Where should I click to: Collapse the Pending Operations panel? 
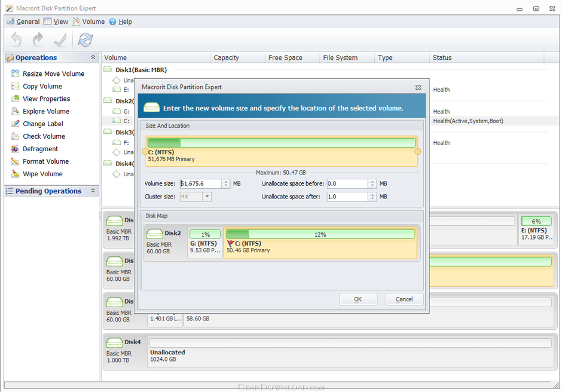pyautogui.click(x=93, y=191)
